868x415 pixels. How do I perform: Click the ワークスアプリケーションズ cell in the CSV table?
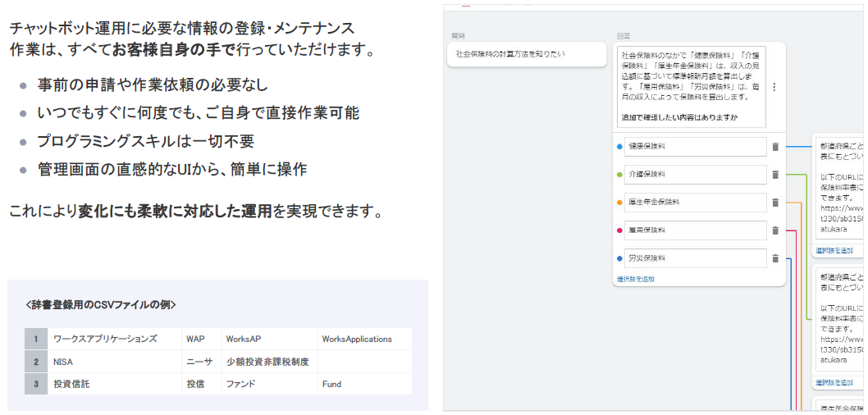pos(115,339)
